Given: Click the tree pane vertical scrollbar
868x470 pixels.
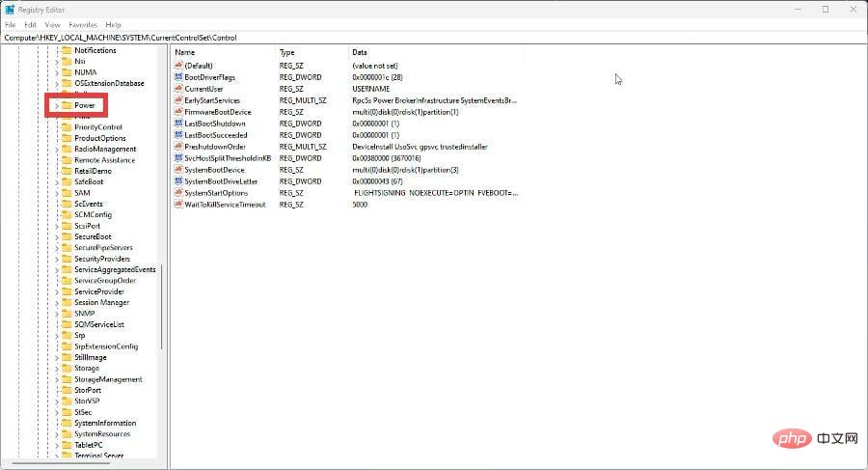Looking at the screenshot, I should coord(162,307).
